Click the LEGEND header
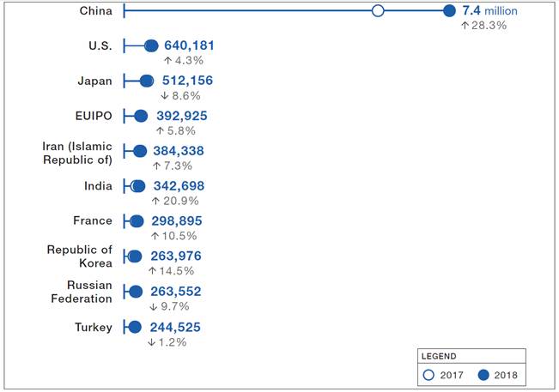The width and height of the screenshot is (559, 392). click(439, 355)
